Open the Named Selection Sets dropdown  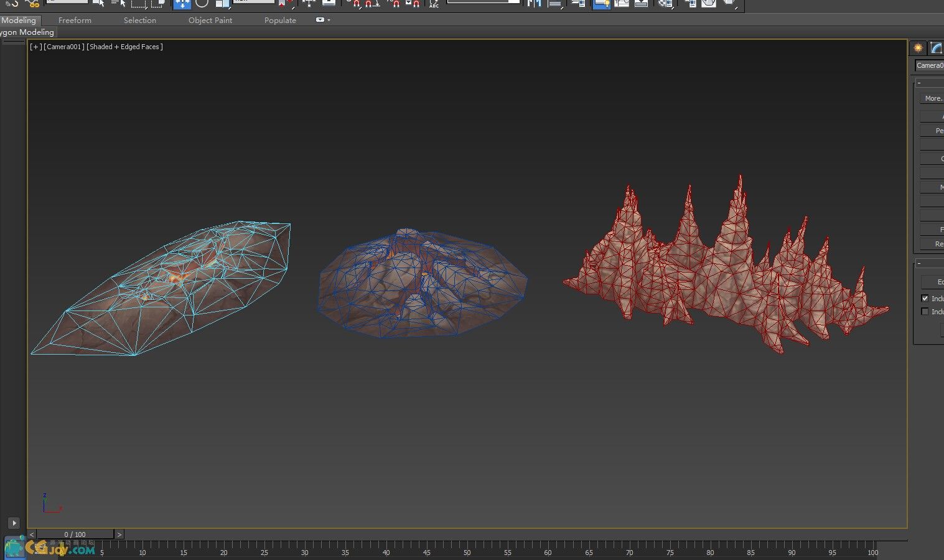(x=483, y=2)
